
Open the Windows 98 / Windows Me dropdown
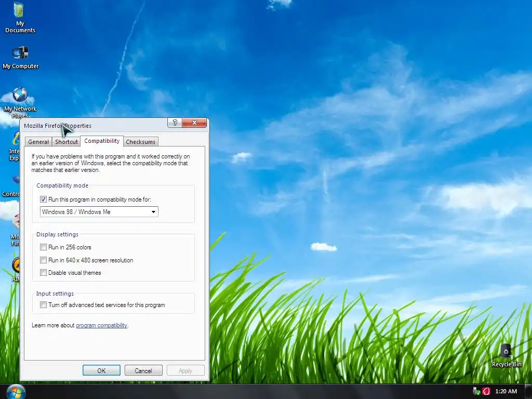coord(99,212)
